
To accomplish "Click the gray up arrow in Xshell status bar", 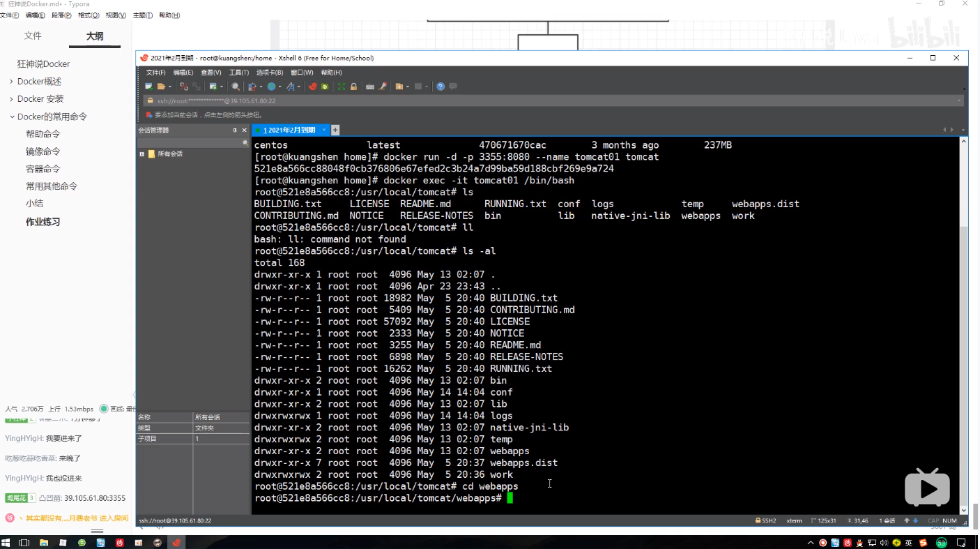I will [906, 520].
